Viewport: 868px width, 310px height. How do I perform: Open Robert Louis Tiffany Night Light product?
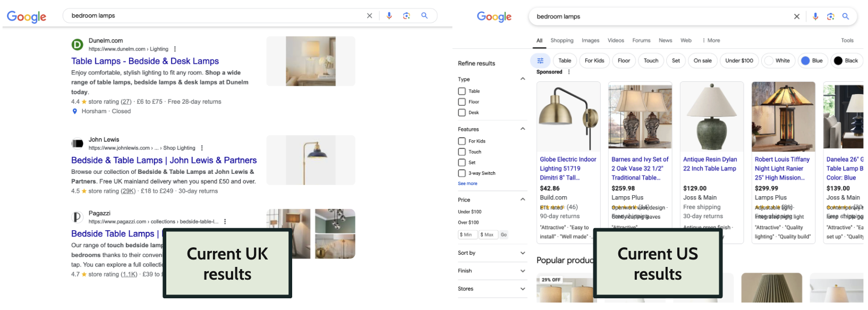point(782,169)
